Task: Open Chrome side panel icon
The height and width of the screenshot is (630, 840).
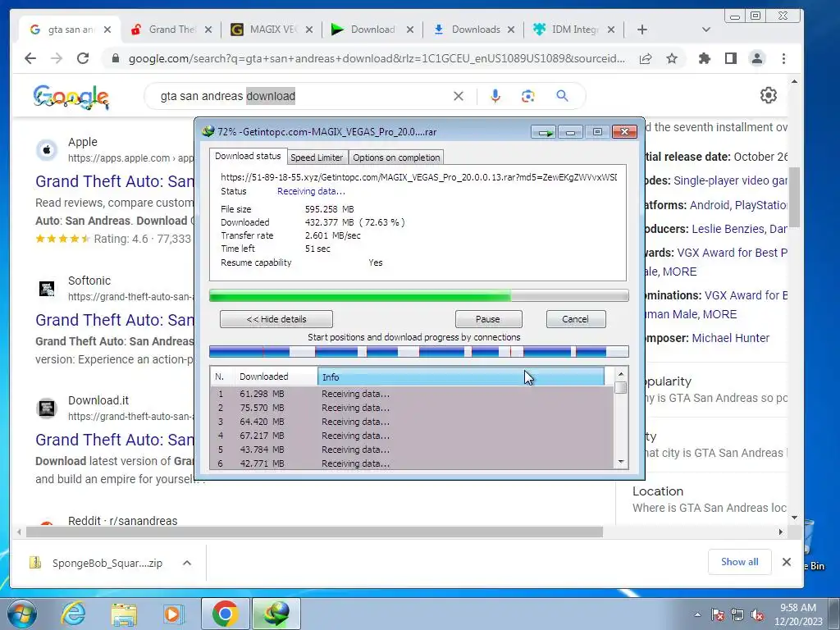Action: pyautogui.click(x=731, y=58)
